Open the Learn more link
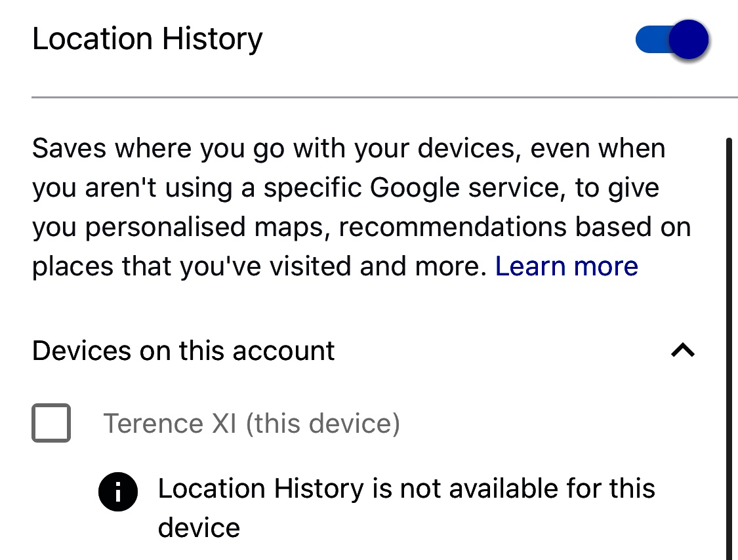Viewport: 738px width, 560px height. click(567, 266)
